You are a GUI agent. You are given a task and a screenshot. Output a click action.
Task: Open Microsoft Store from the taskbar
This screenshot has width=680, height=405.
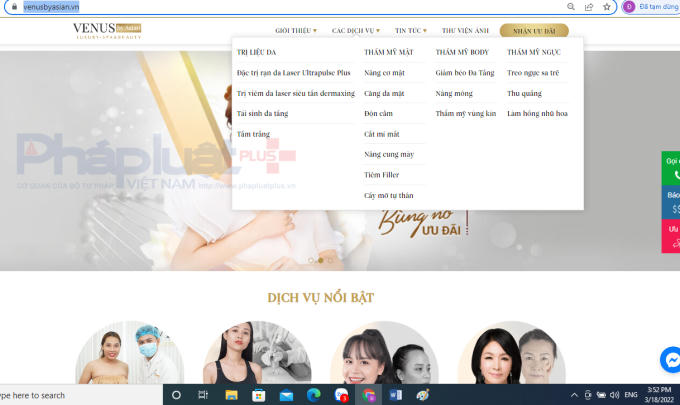[258, 395]
